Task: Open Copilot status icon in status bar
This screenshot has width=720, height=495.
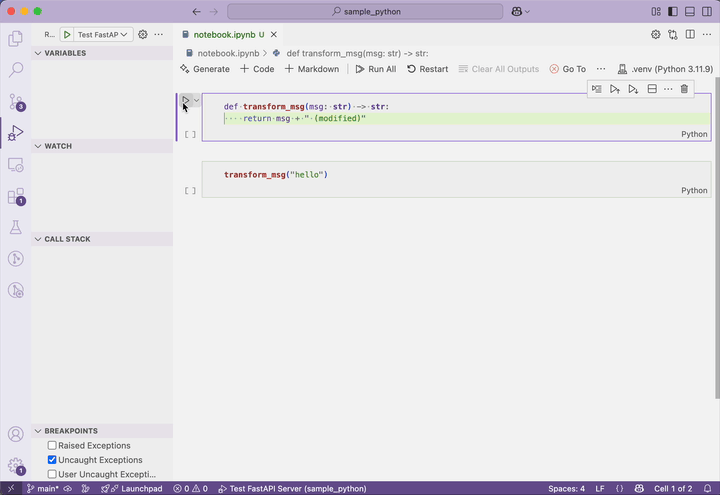Action: click(x=639, y=489)
